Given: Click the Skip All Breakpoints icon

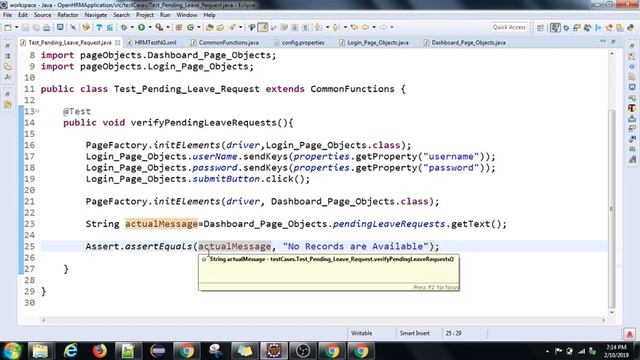Looking at the screenshot, I should tap(73, 27).
